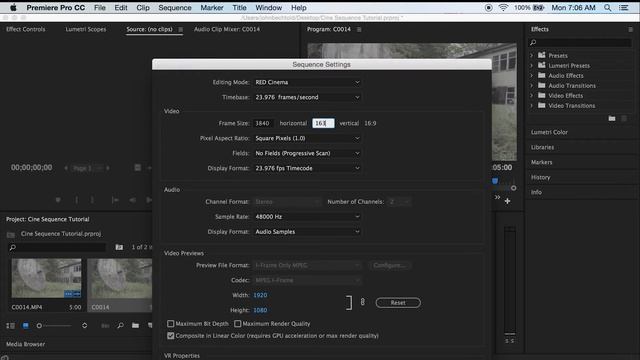Click the preview Width value 1920
Viewport: 640px width, 360px height.
coord(260,295)
